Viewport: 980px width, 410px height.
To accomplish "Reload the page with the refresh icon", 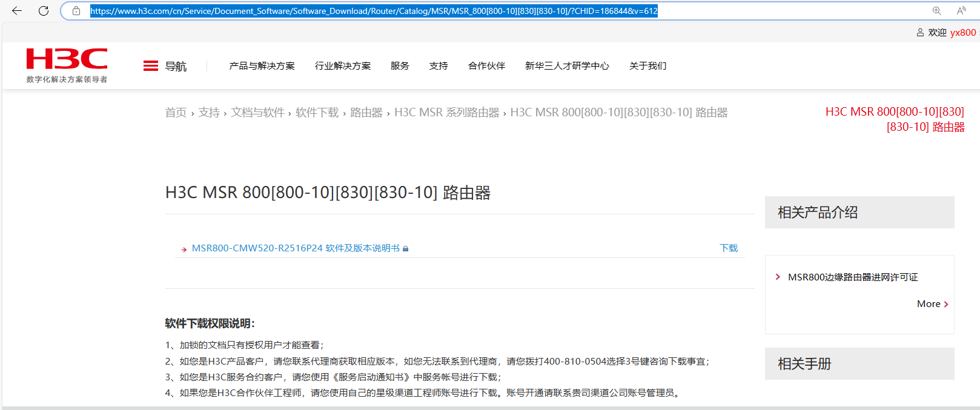I will coord(44,11).
